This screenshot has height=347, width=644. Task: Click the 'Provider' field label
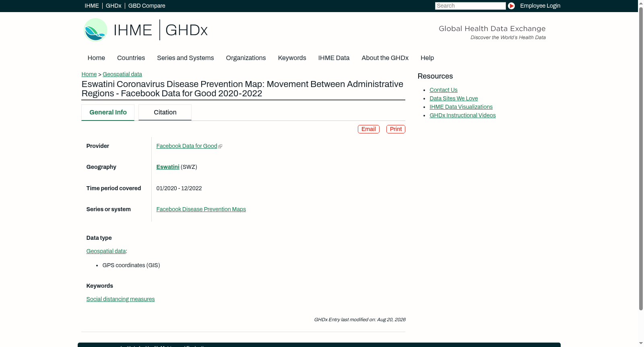click(97, 146)
